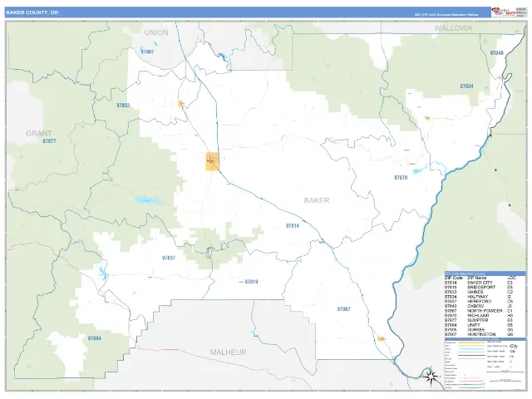Select ZIP code label 97884 on map

click(x=94, y=338)
